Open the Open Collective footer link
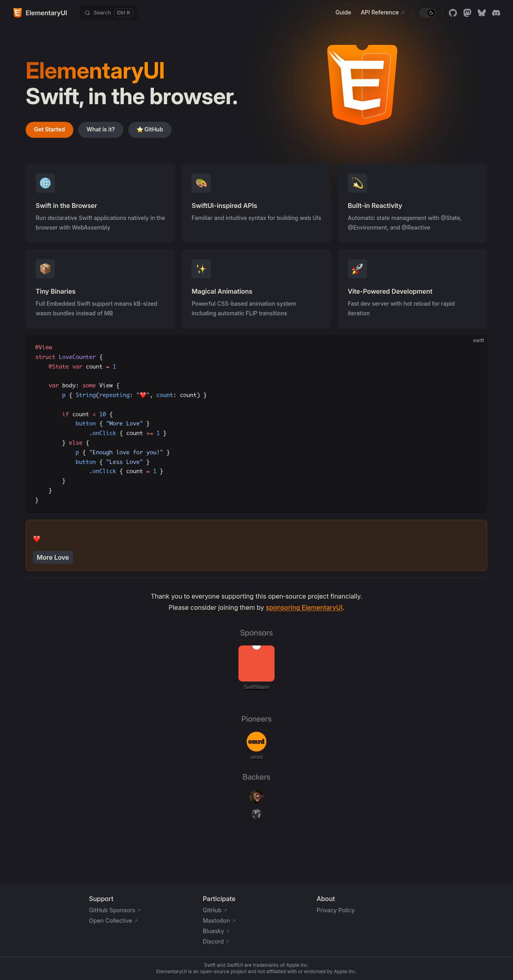This screenshot has width=513, height=980. click(113, 921)
